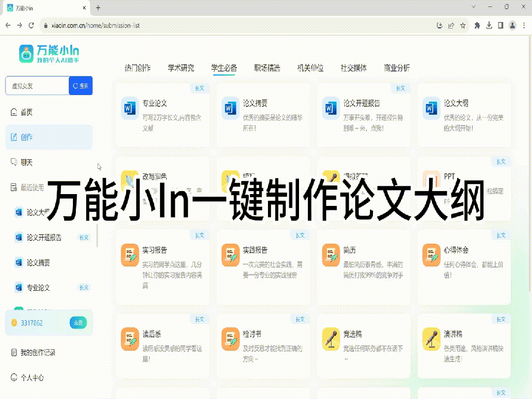Open 聊天 from the sidebar

(x=26, y=163)
